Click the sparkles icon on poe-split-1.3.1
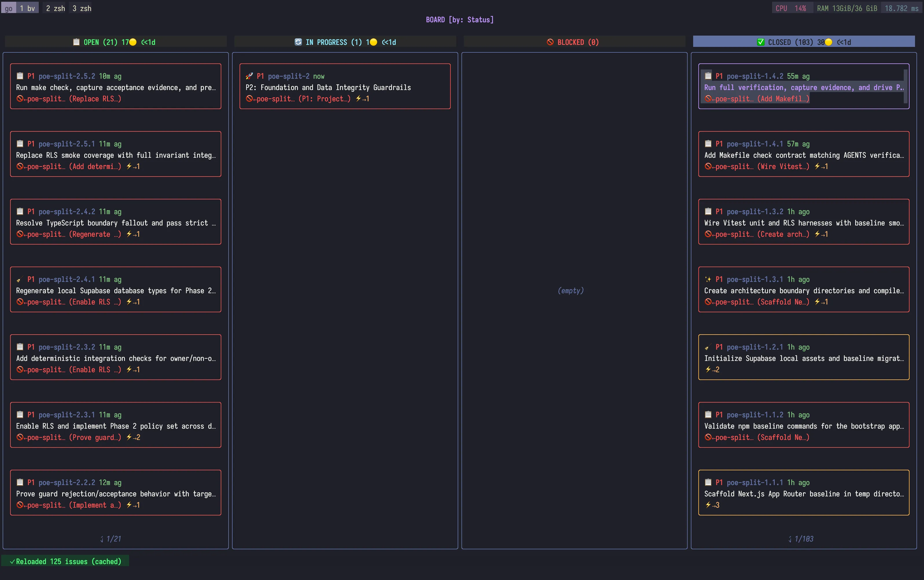This screenshot has width=924, height=580. (x=708, y=279)
